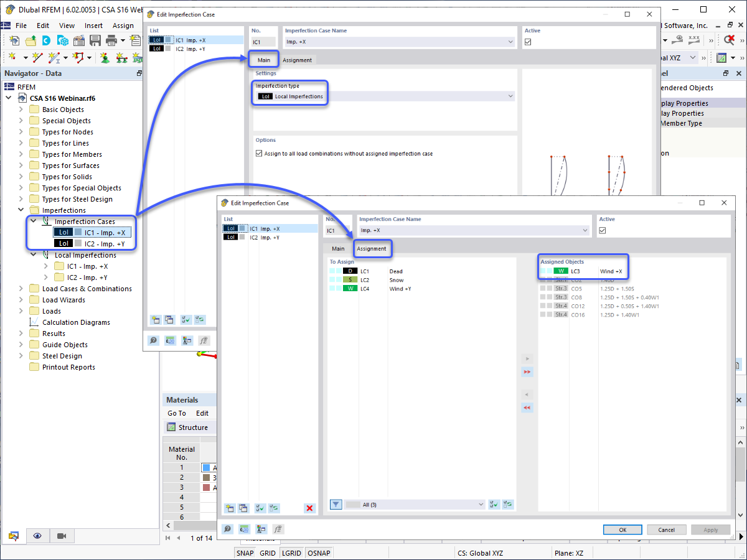The width and height of the screenshot is (747, 560).
Task: Open the Navigator Display eye tab
Action: click(x=37, y=536)
